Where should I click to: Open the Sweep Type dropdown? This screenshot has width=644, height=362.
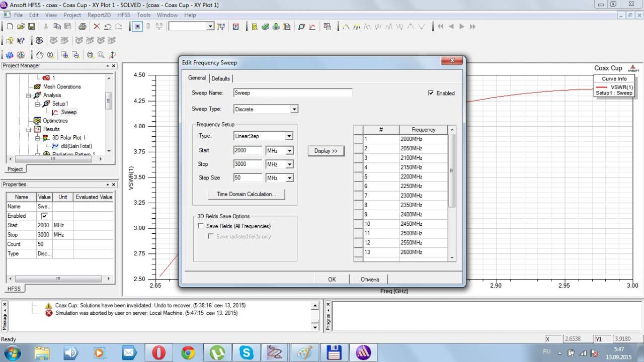coord(294,109)
